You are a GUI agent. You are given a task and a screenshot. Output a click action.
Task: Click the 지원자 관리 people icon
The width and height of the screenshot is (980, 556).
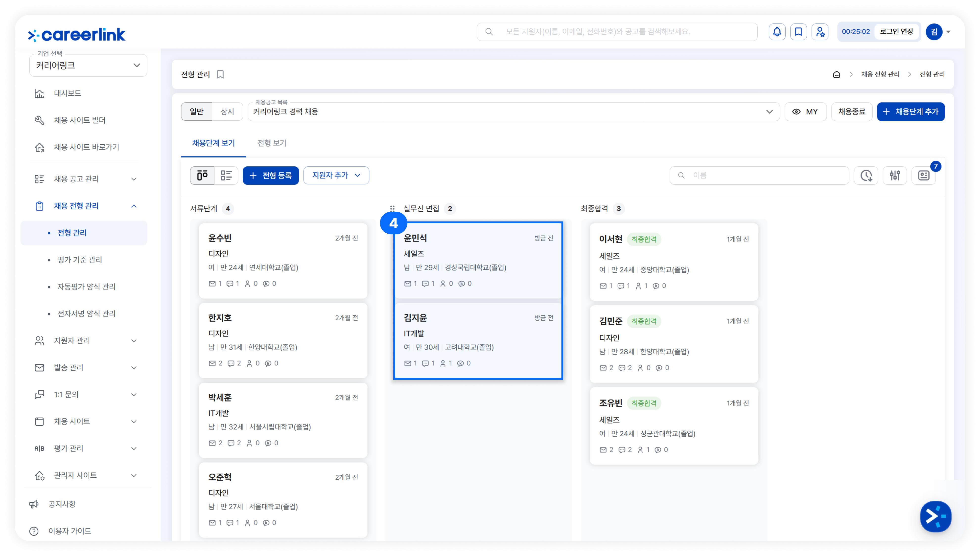39,341
